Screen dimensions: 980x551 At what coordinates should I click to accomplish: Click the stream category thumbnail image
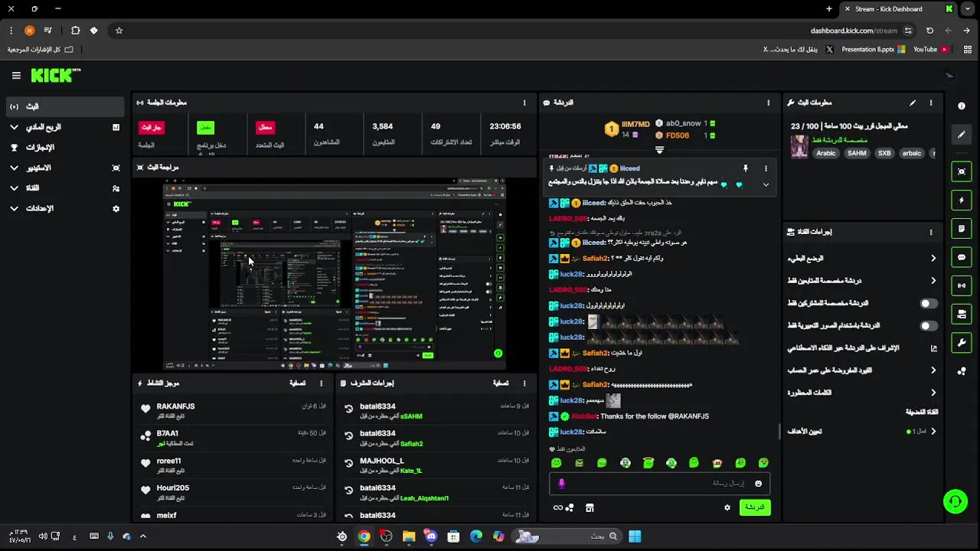799,147
